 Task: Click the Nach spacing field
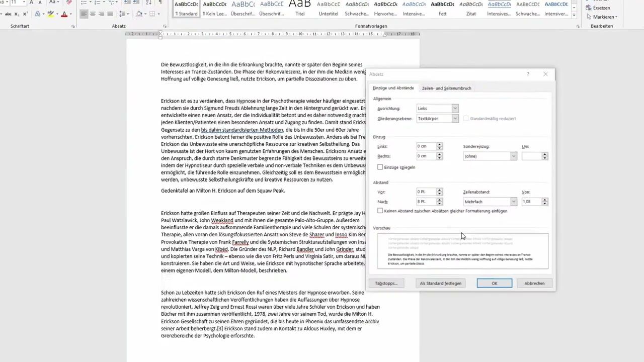click(426, 202)
